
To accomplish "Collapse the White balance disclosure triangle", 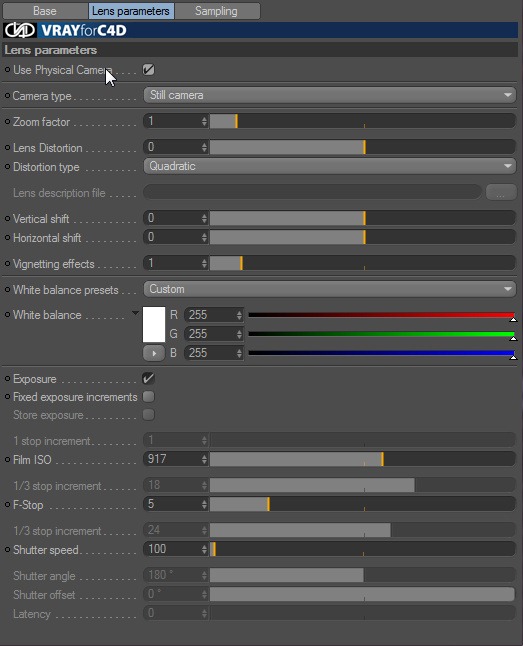I will click(x=135, y=314).
